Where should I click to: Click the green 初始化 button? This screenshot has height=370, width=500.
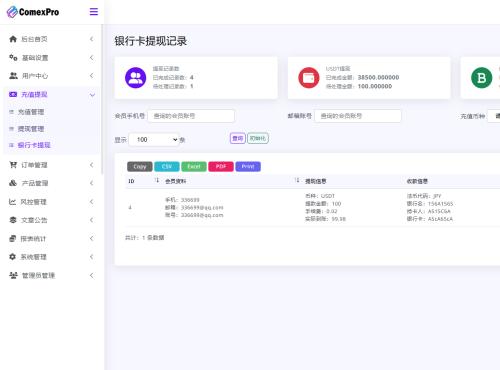(x=258, y=138)
